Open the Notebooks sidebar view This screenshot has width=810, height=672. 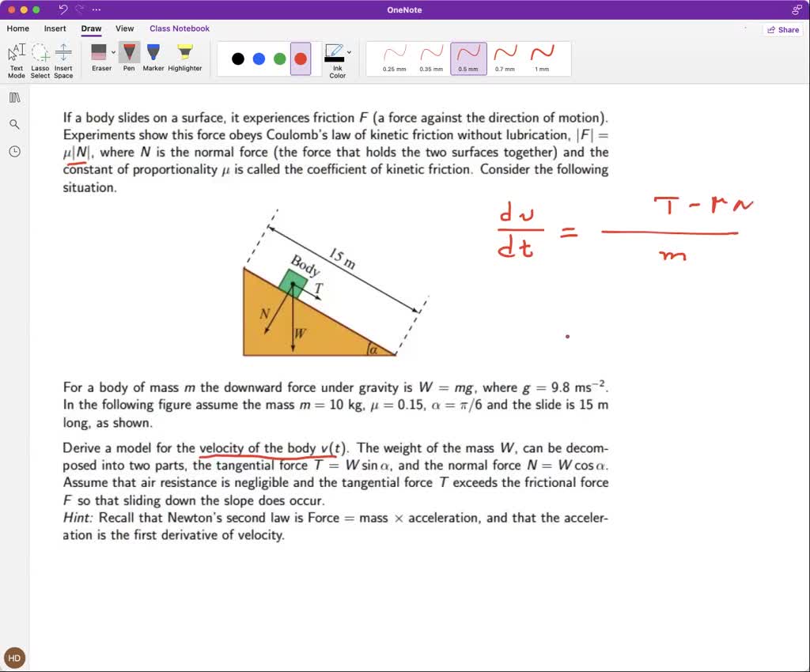[x=15, y=96]
